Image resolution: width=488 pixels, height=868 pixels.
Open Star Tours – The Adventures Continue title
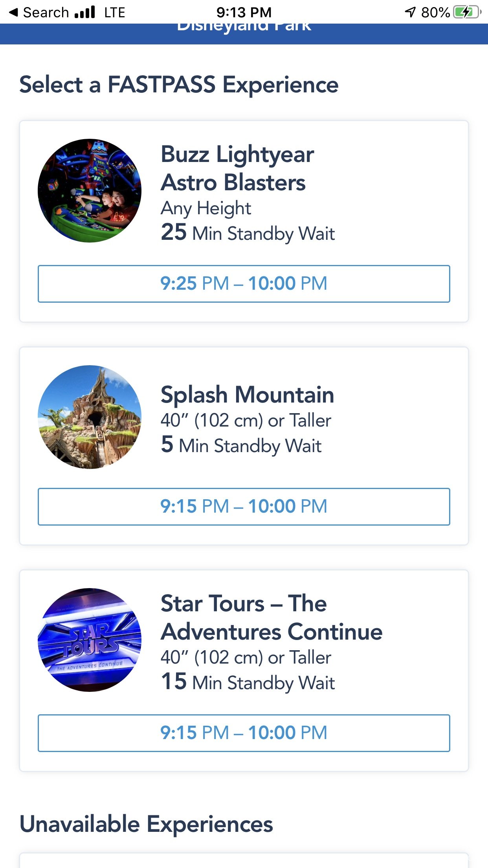coord(272,618)
